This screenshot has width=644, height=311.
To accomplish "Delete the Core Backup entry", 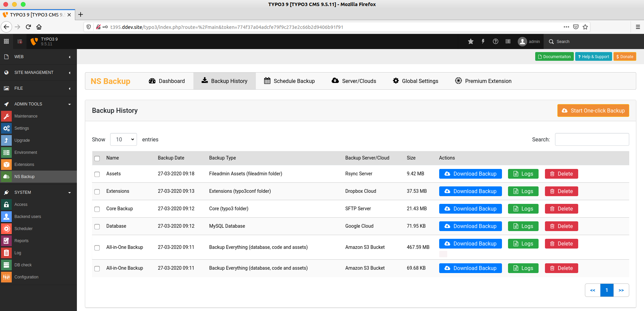I will click(561, 209).
